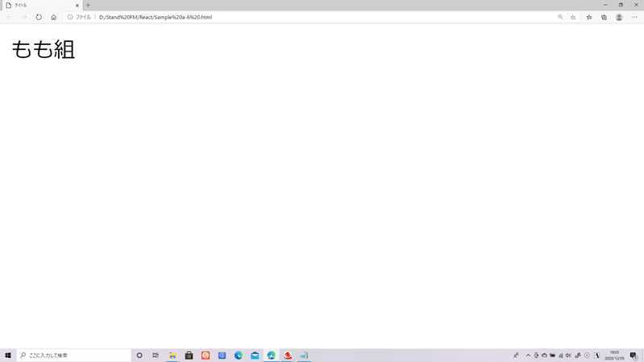The image size is (644, 362).
Task: Show hidden system tray icons chevron
Action: coord(528,356)
